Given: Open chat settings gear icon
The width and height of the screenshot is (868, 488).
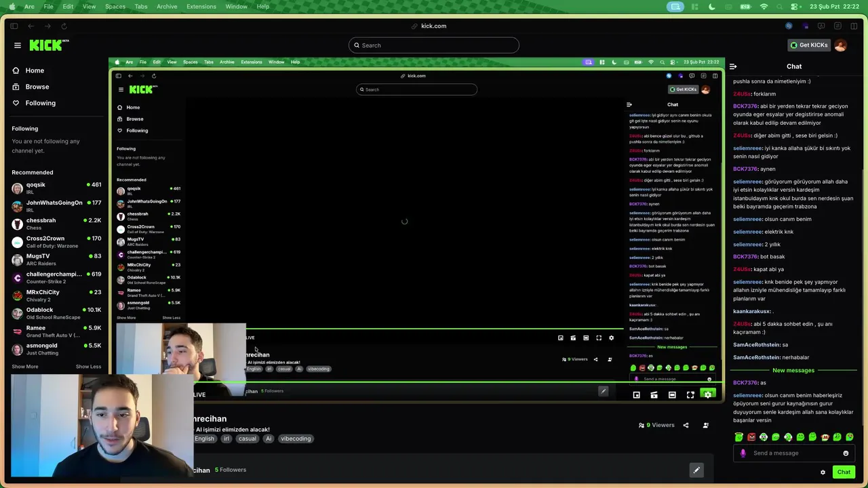Looking at the screenshot, I should coord(823,472).
